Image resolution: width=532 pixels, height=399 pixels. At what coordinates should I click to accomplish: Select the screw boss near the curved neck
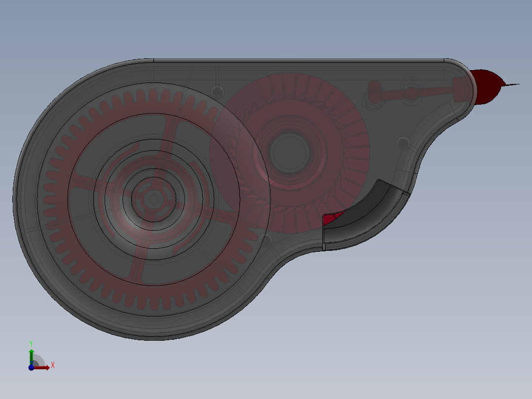click(x=403, y=144)
